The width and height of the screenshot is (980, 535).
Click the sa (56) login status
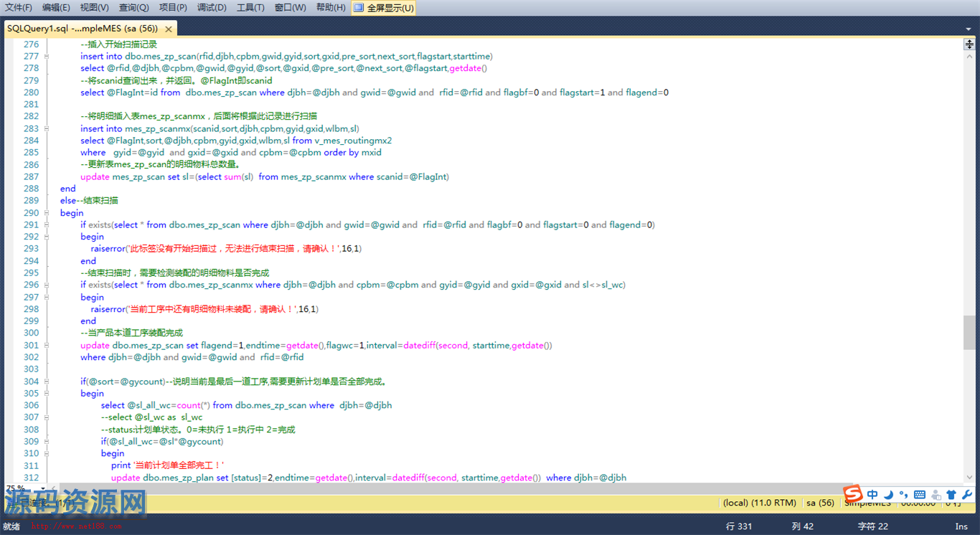click(820, 503)
